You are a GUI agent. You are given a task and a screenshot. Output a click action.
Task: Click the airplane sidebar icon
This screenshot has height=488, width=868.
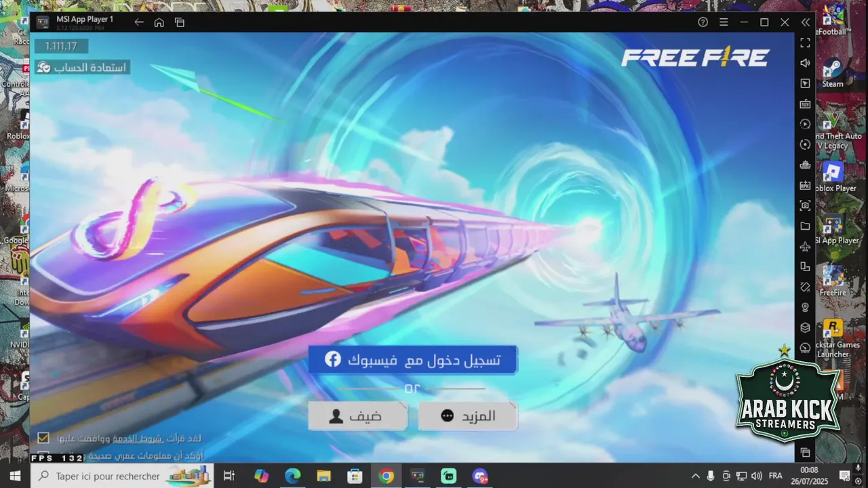point(805,246)
